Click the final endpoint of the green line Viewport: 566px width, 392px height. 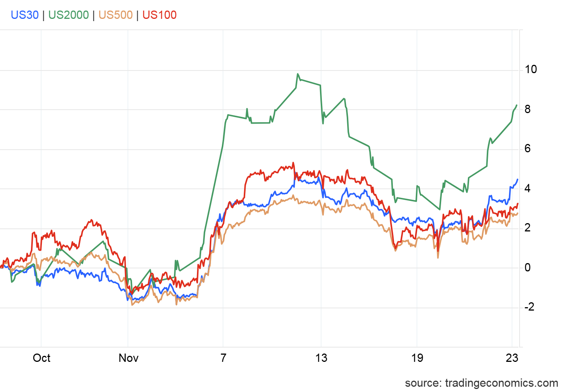517,105
